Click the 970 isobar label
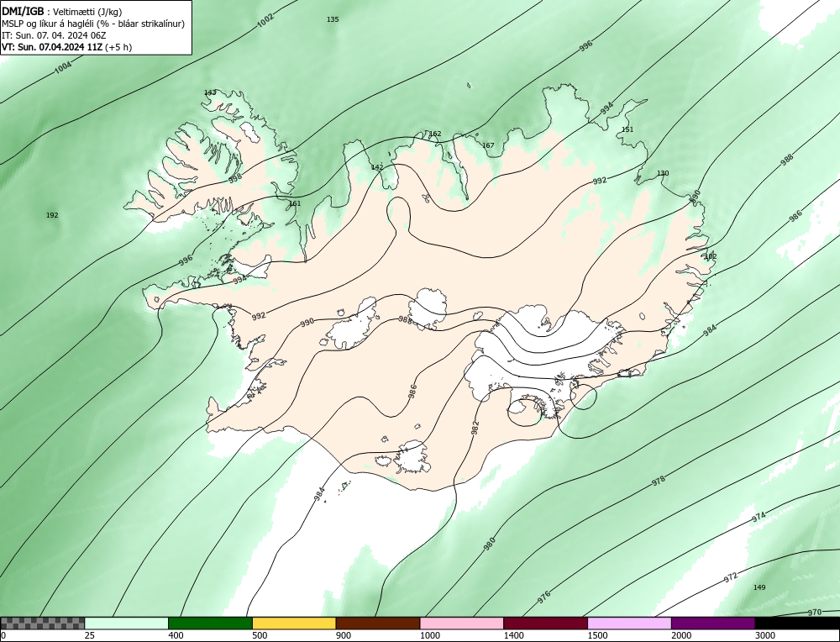This screenshot has width=840, height=642. 814,612
